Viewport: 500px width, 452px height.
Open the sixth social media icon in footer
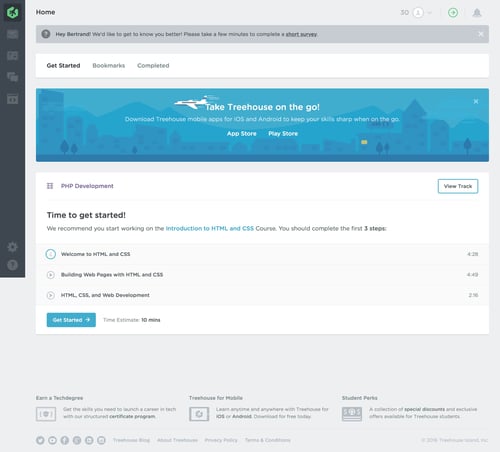pyautogui.click(x=101, y=440)
